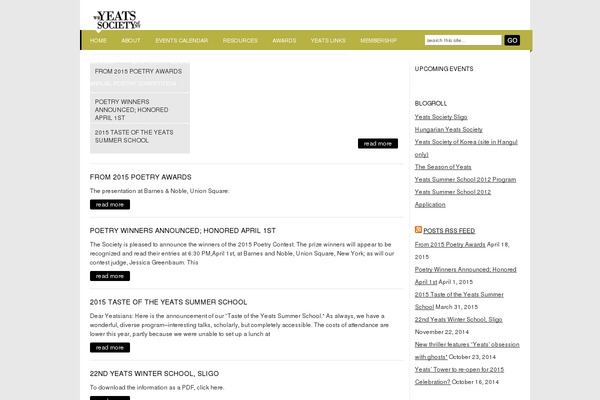This screenshot has height=400, width=600.
Task: Open The Season of Yeats link
Action: [443, 167]
